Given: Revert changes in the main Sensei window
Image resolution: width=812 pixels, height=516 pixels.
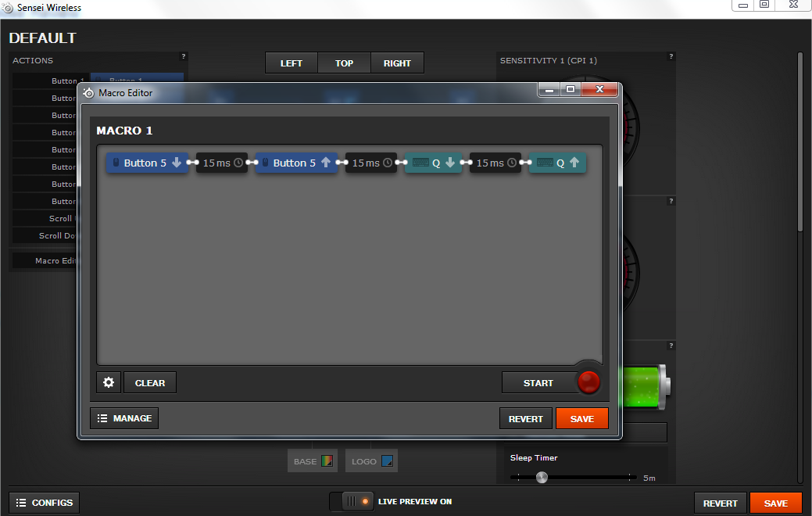Looking at the screenshot, I should [720, 503].
